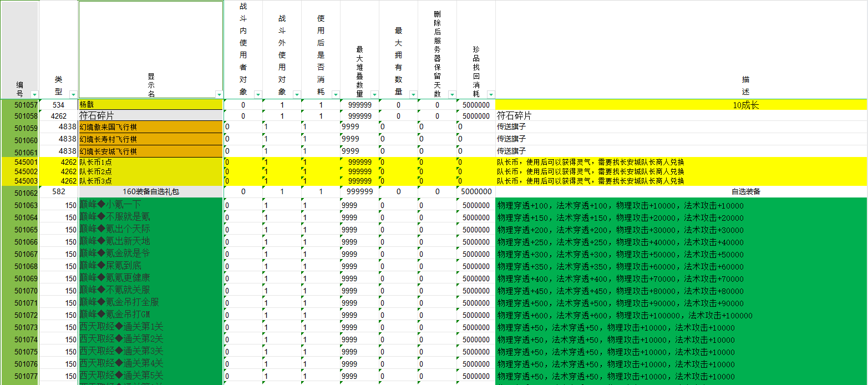Open the 珍品找回消耗 filter dropdown
868x385 pixels.
490,94
